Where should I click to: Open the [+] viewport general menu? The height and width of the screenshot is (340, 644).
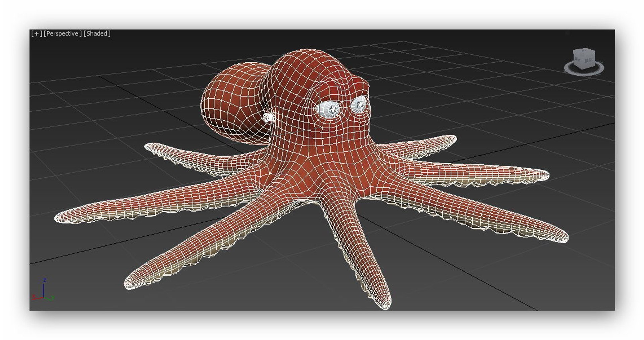tap(37, 34)
